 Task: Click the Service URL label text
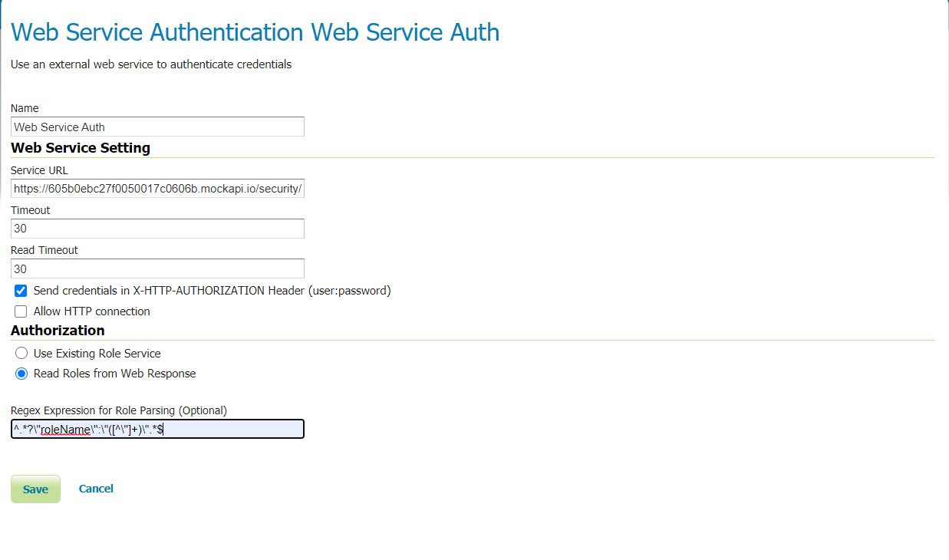click(39, 170)
